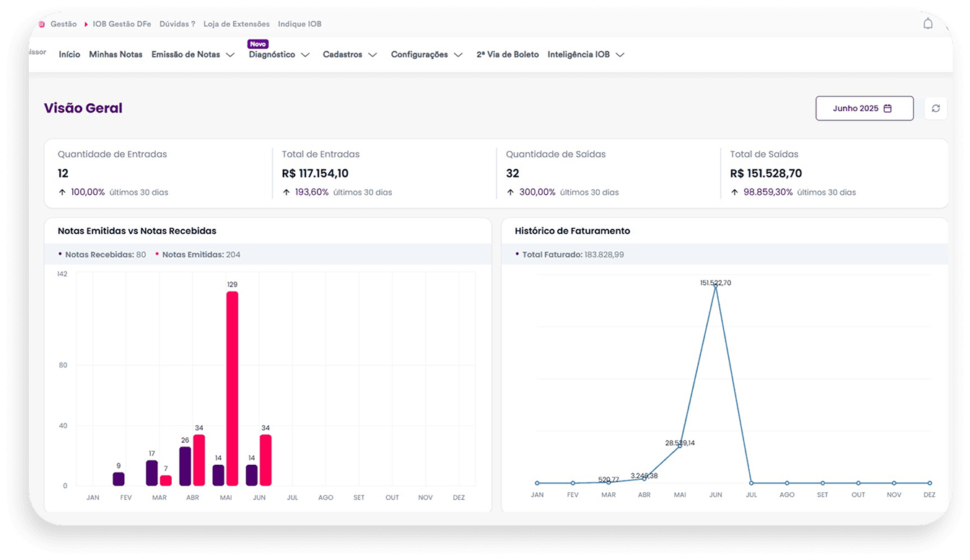The width and height of the screenshot is (970, 560).
Task: Open 2ª Via de Boleto
Action: (507, 54)
